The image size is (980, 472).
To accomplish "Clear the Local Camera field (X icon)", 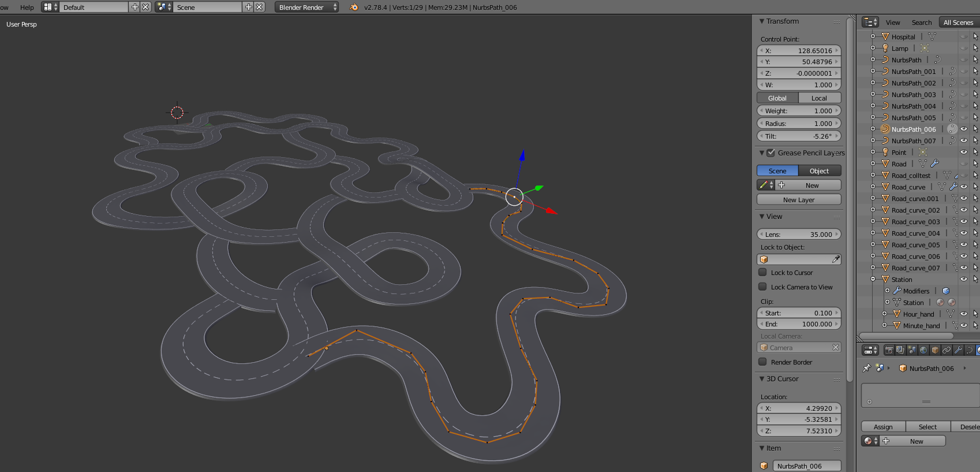I will coord(835,347).
